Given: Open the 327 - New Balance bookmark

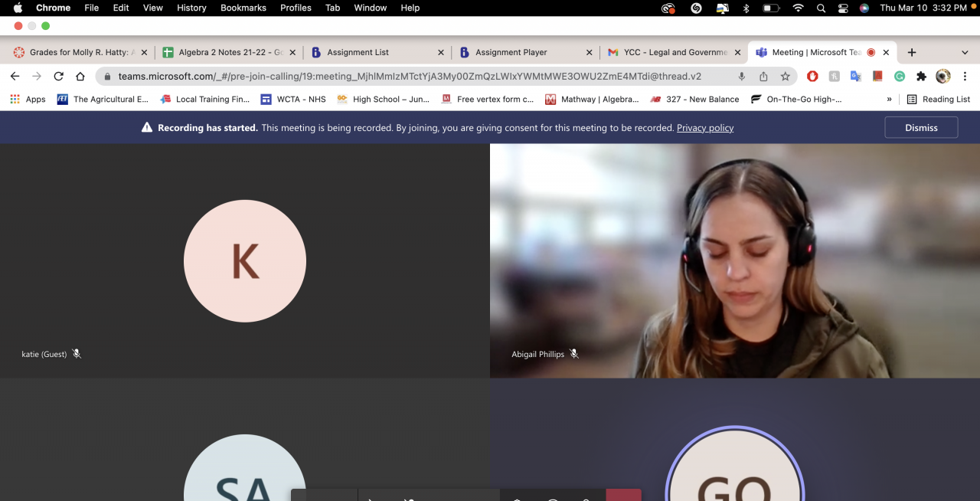Looking at the screenshot, I should point(694,99).
